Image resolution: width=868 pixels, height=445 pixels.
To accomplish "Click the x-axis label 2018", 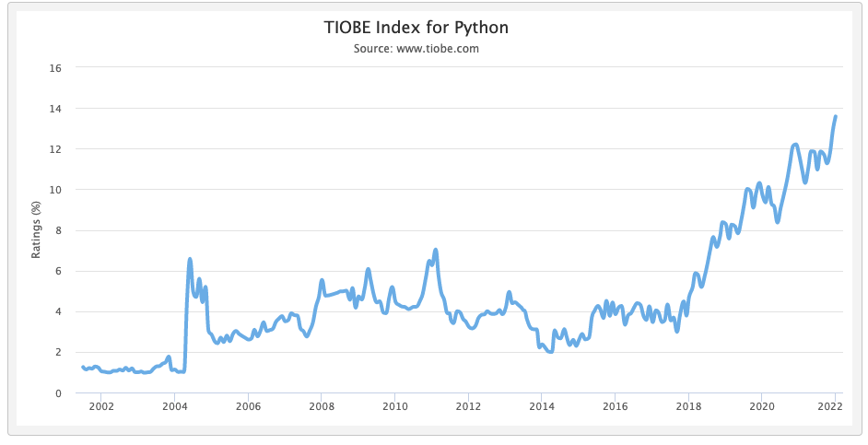I will (688, 406).
